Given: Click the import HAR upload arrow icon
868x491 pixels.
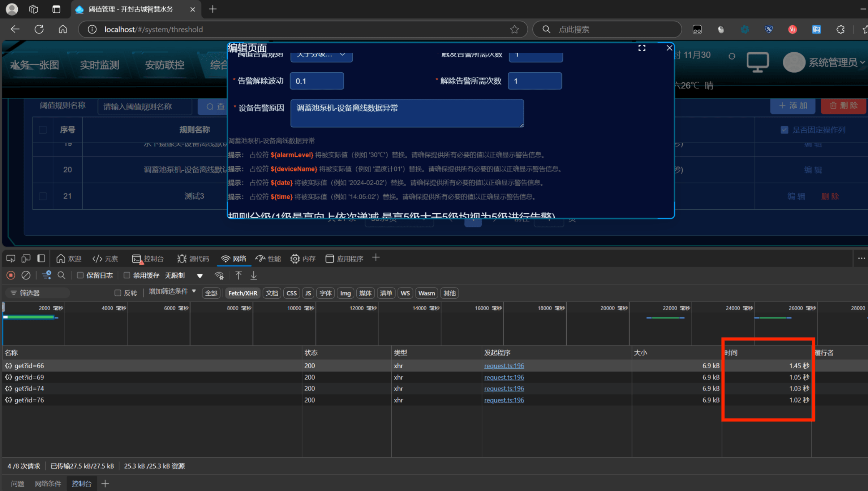Looking at the screenshot, I should click(239, 275).
